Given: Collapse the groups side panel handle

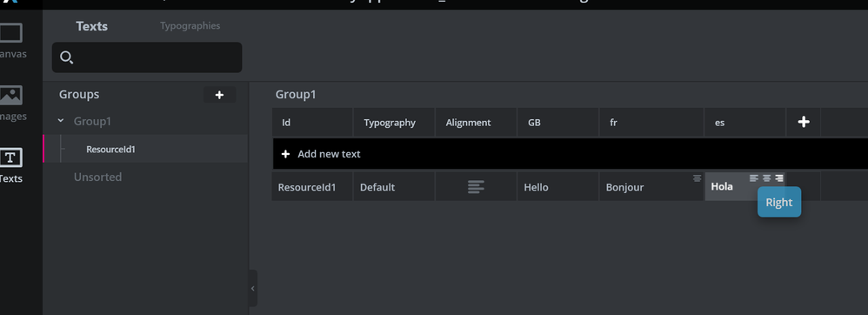Looking at the screenshot, I should pos(253,288).
